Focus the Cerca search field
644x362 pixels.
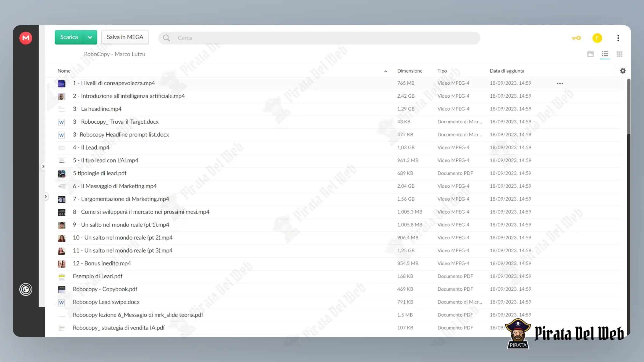click(x=319, y=38)
